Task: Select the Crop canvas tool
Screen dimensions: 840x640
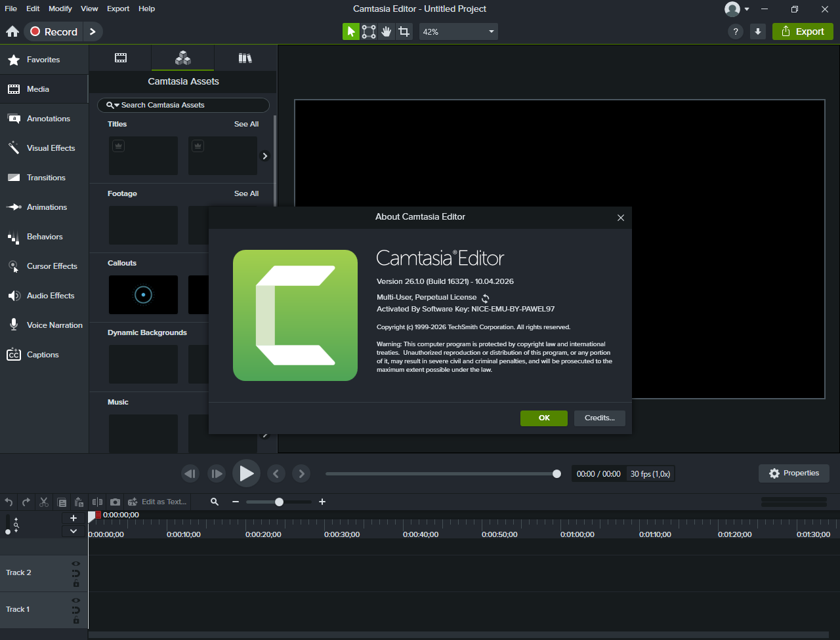Action: [x=404, y=31]
